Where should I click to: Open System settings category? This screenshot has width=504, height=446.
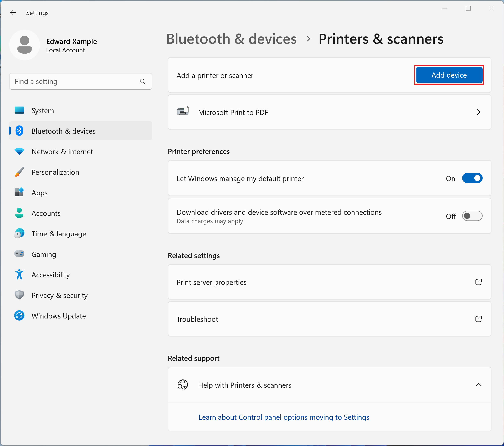pyautogui.click(x=81, y=110)
